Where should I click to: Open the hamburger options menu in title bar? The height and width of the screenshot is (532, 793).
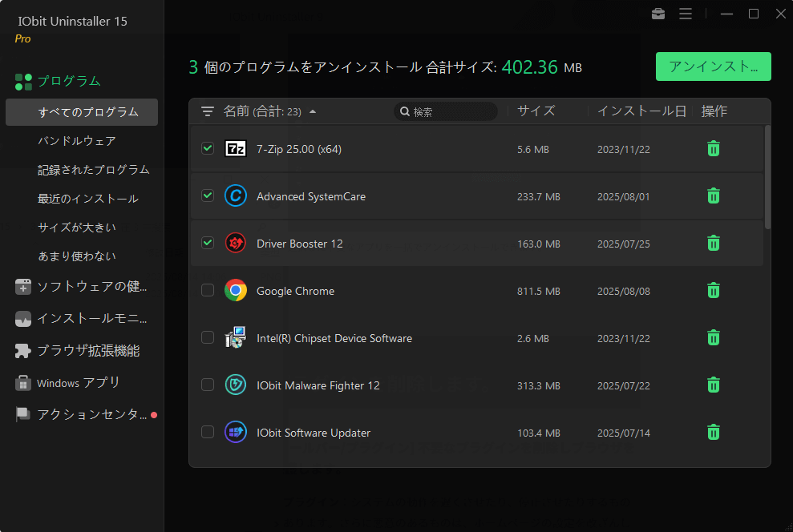(686, 14)
